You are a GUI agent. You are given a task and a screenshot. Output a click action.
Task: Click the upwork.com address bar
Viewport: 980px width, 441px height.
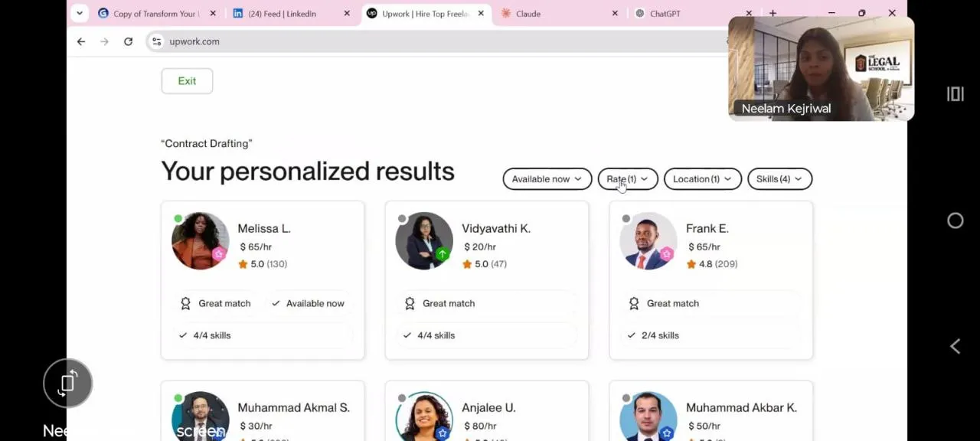[383, 41]
